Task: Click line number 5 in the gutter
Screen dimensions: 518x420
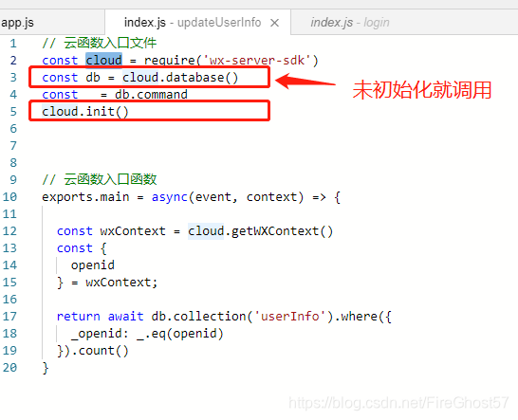Action: [x=13, y=112]
